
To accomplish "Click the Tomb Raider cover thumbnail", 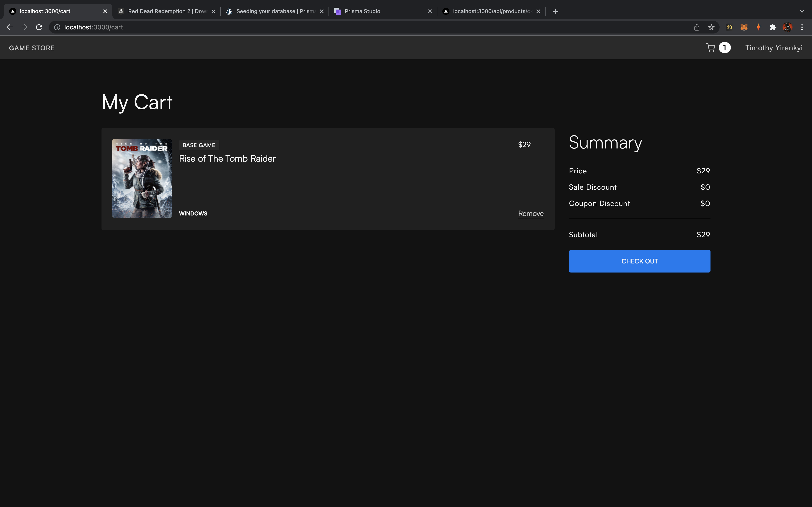I will pyautogui.click(x=142, y=178).
